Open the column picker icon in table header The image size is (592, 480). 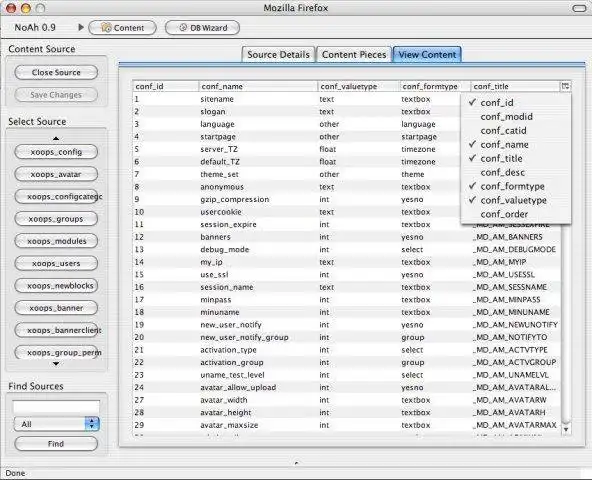(x=565, y=86)
